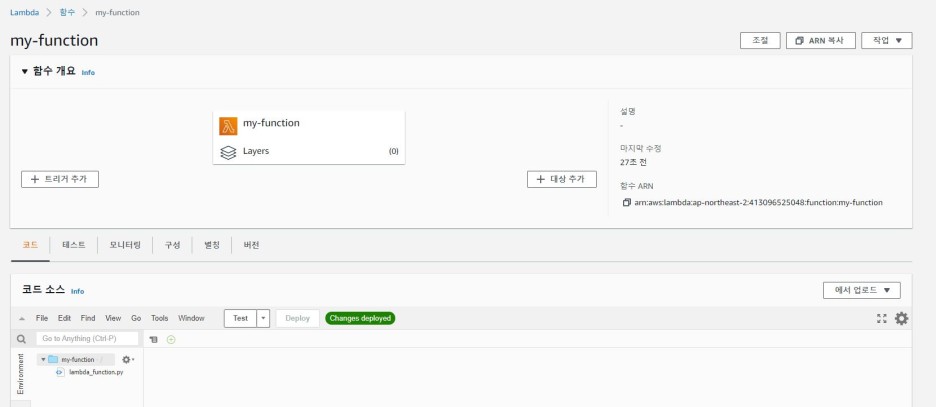
Task: Click the my-function card in overview
Action: point(309,137)
